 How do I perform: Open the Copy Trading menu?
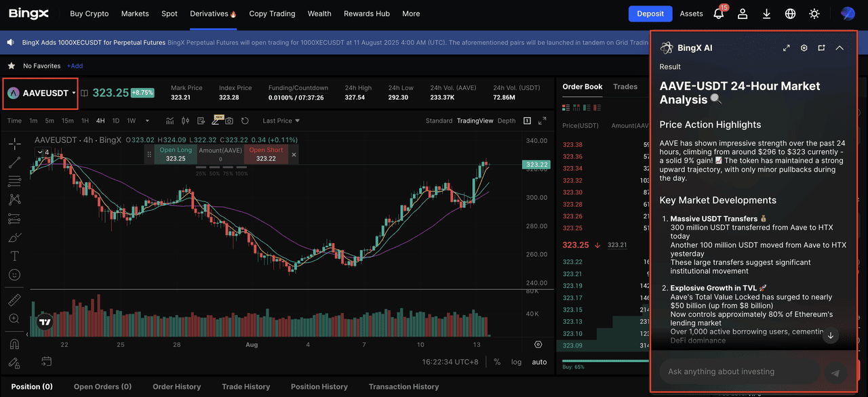pyautogui.click(x=272, y=14)
